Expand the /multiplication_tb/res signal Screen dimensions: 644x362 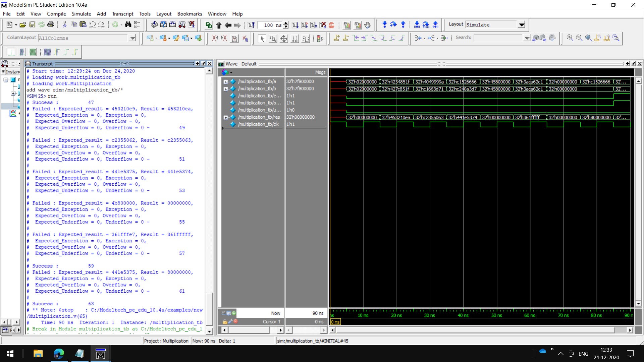[x=226, y=117]
